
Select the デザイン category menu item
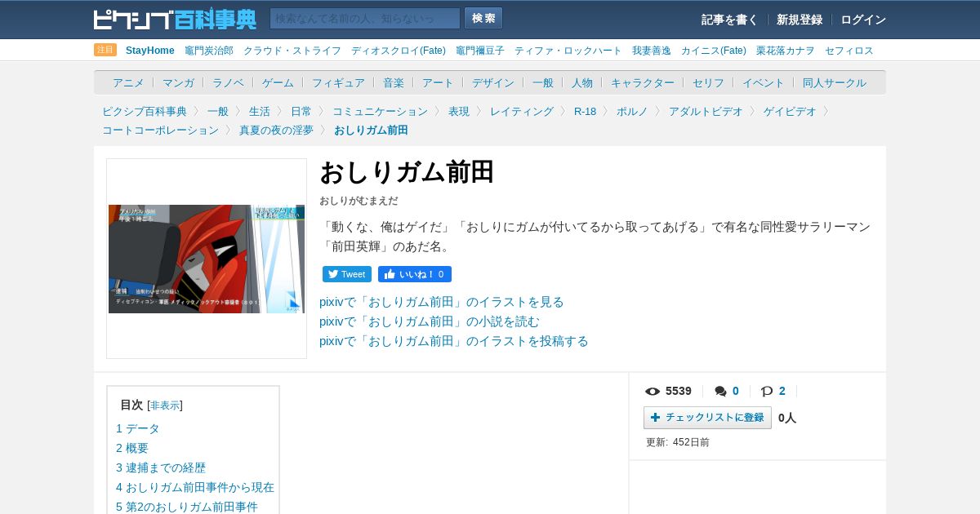[493, 82]
